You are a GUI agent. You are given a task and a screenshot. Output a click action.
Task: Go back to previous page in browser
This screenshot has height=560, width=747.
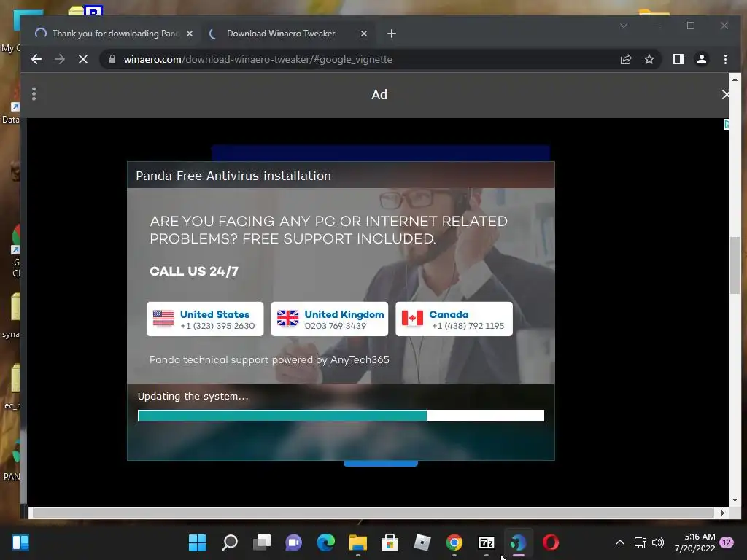[36, 60]
